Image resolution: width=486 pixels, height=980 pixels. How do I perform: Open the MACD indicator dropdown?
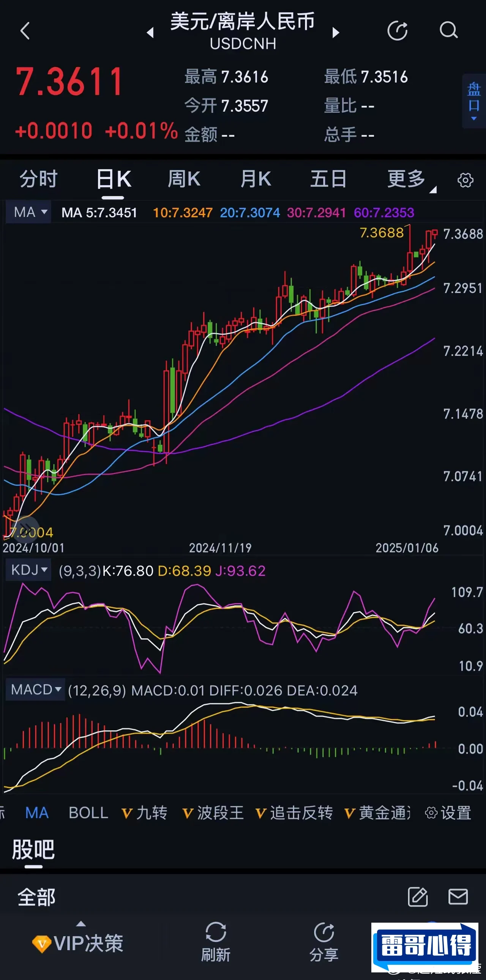35,690
